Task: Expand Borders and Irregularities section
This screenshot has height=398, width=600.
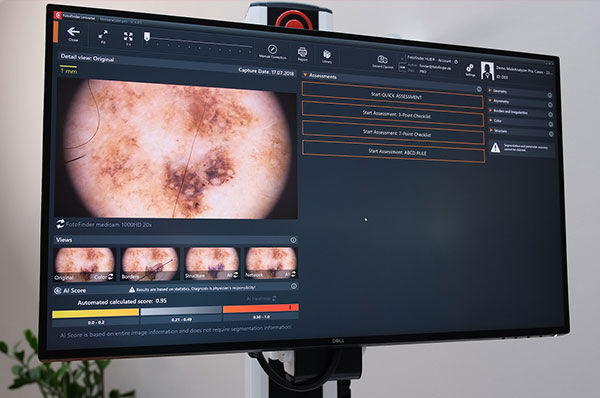Action: [x=491, y=111]
